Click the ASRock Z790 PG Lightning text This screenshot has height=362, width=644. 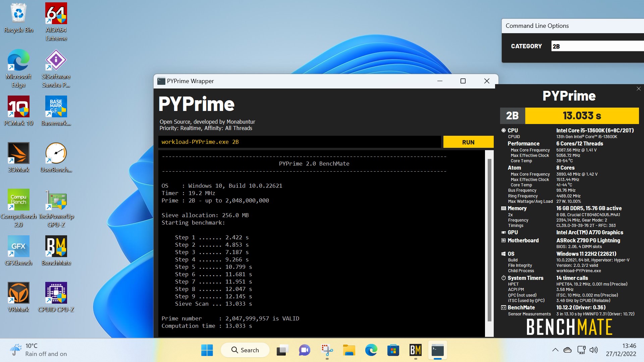(588, 240)
